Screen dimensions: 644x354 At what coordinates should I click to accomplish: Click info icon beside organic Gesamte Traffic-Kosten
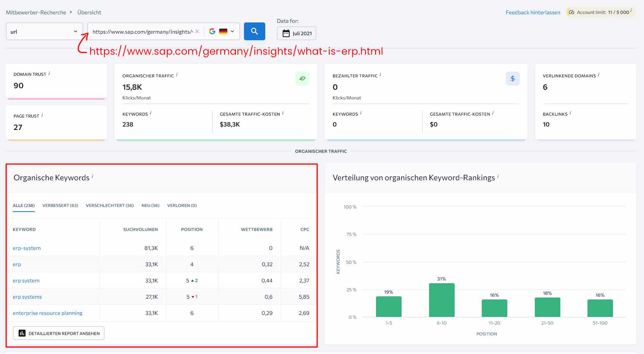pyautogui.click(x=283, y=113)
